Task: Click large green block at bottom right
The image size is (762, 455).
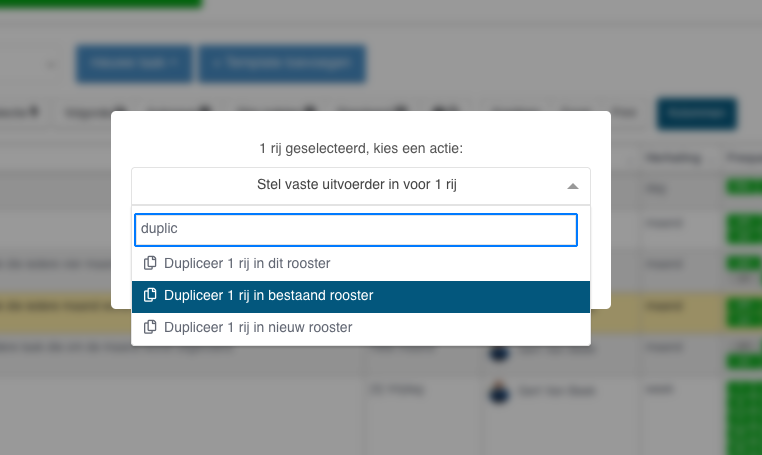Action: (743, 417)
